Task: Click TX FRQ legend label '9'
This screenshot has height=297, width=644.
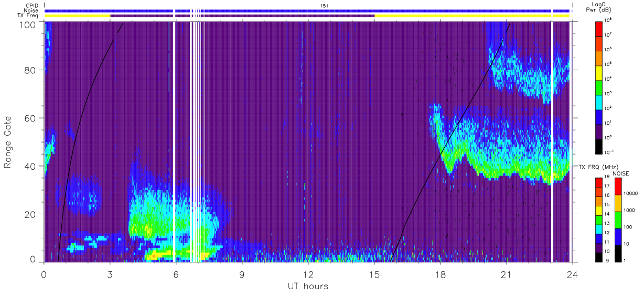Action: [607, 260]
